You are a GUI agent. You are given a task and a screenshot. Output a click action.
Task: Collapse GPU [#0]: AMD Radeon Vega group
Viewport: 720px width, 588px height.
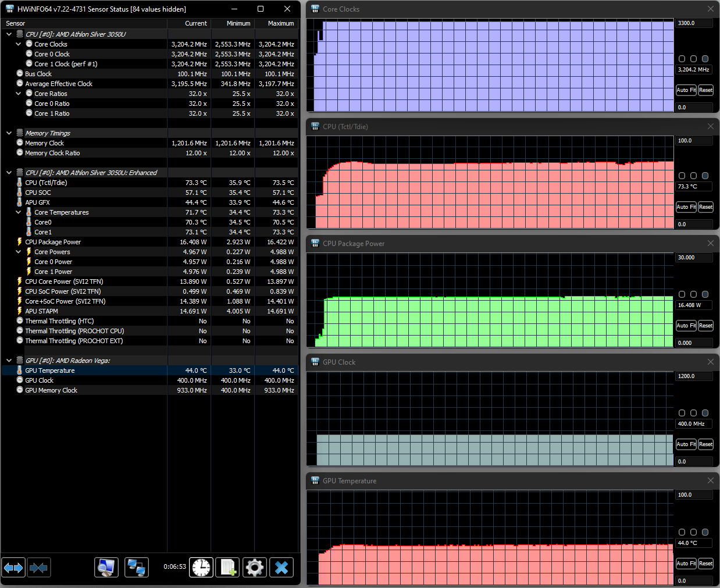(9, 361)
